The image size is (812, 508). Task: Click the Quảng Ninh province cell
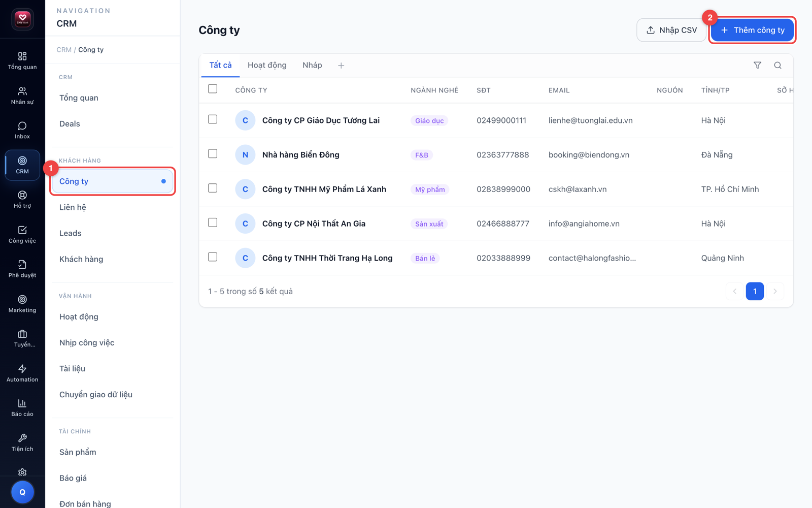(x=723, y=258)
